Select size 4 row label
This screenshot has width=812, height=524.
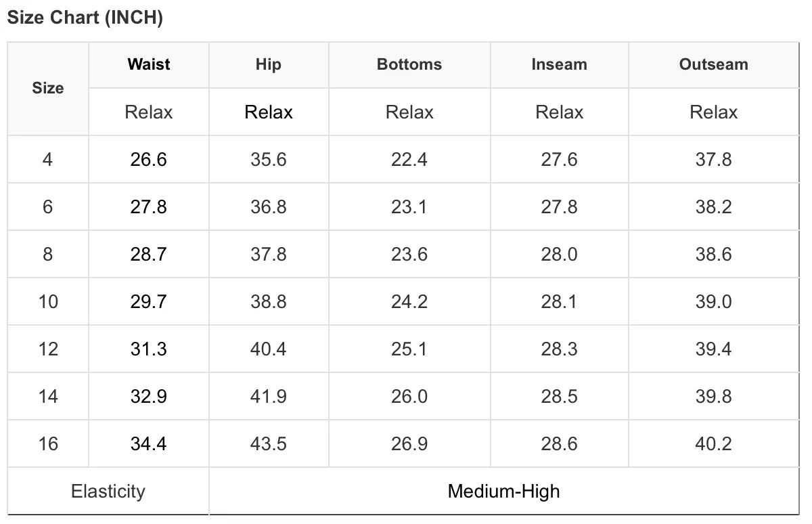pyautogui.click(x=47, y=160)
